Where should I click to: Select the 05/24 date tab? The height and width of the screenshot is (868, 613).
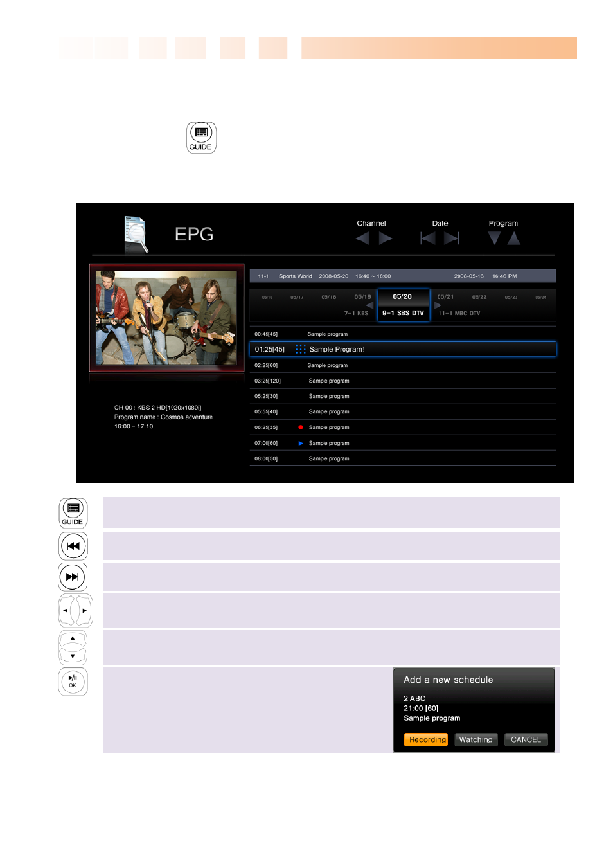[541, 298]
